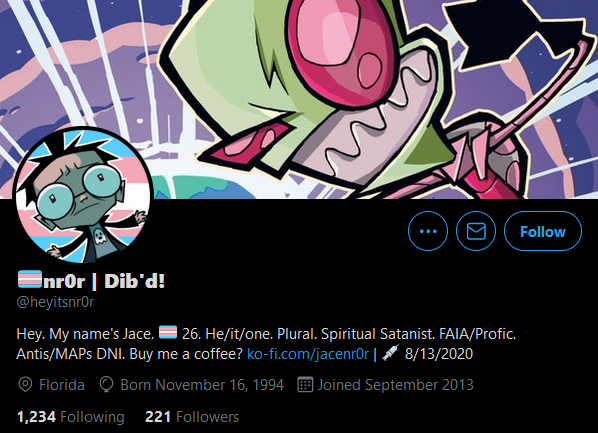This screenshot has height=433, width=598.
Task: View the 221 Followers list
Action: point(192,417)
